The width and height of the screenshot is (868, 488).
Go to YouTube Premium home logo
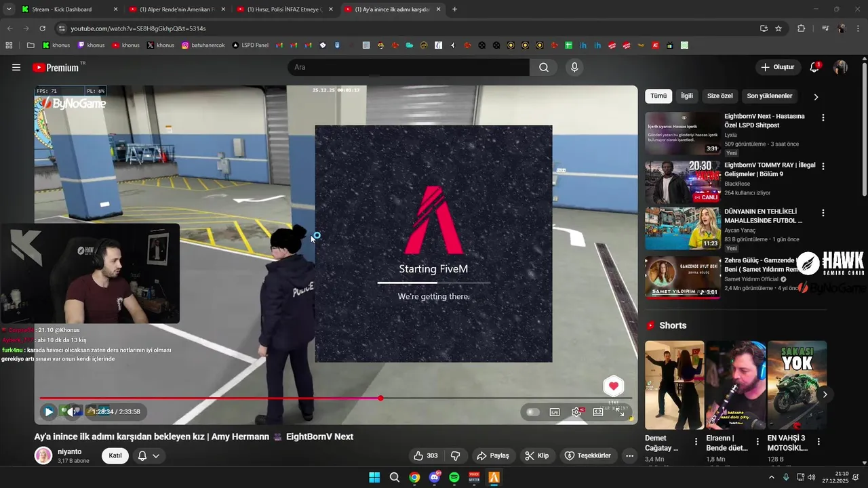coord(56,67)
